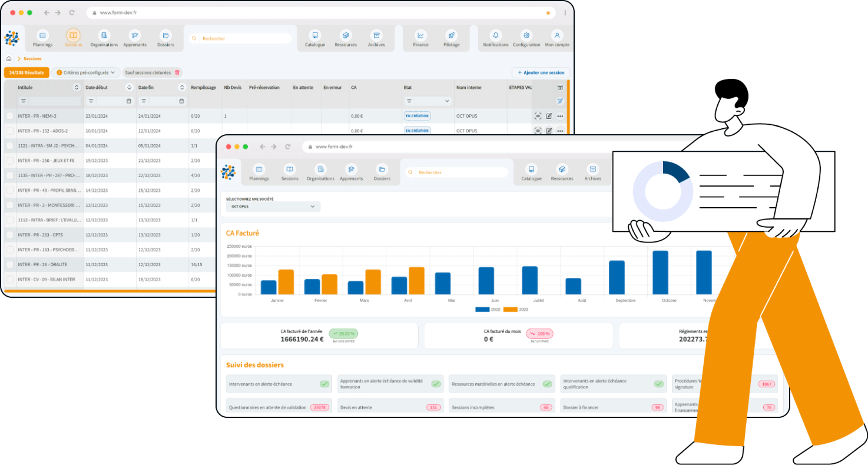Click the Rechercher search field in dashboard window
This screenshot has width=868, height=465.
[456, 172]
